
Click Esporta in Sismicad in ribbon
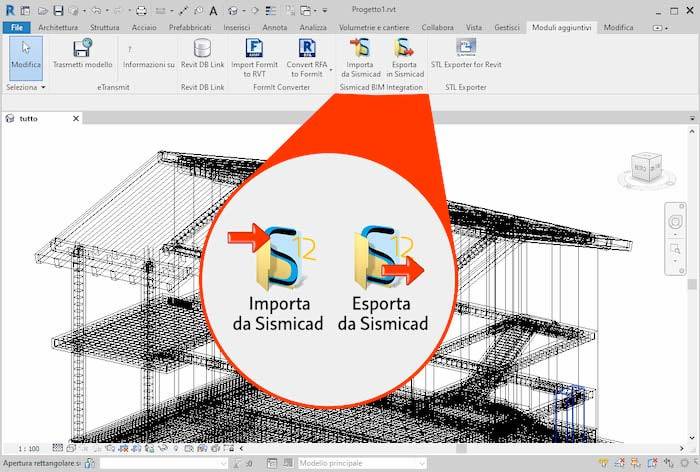(405, 58)
